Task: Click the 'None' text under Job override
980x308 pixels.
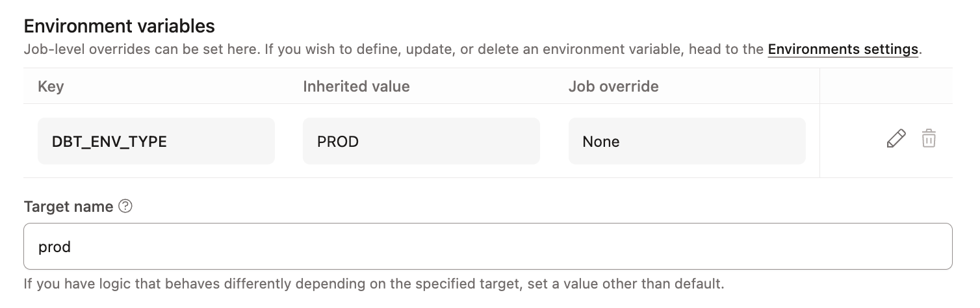Action: pyautogui.click(x=601, y=142)
